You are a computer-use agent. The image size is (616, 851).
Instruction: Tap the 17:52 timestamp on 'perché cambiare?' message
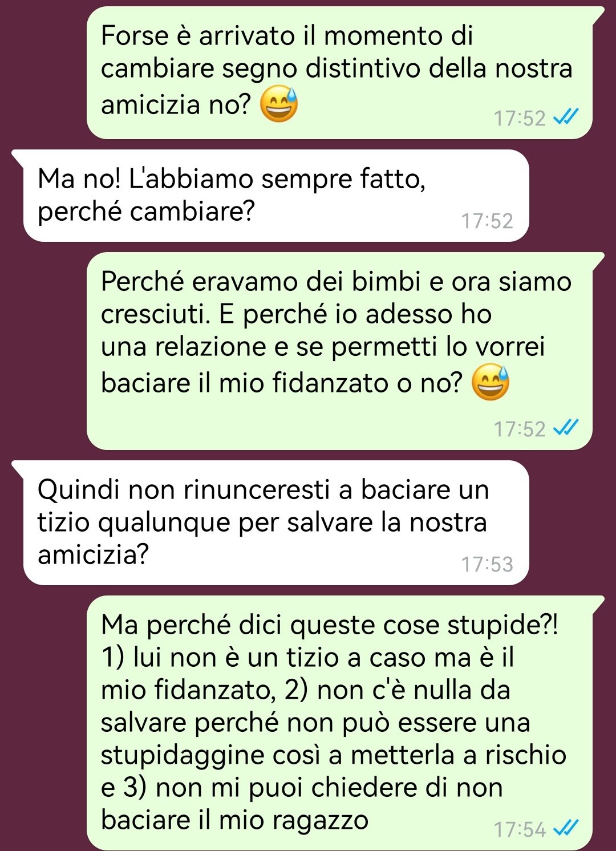coord(487,221)
